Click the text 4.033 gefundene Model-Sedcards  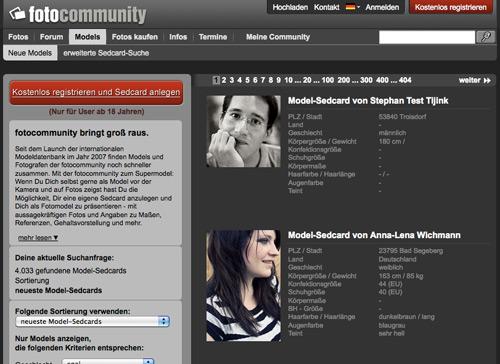(71, 271)
